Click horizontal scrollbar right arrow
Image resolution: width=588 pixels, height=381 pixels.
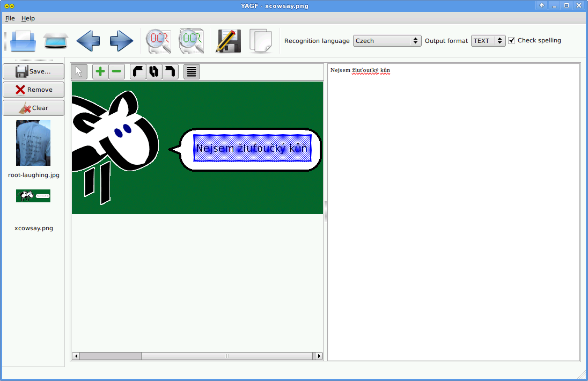[x=319, y=356]
